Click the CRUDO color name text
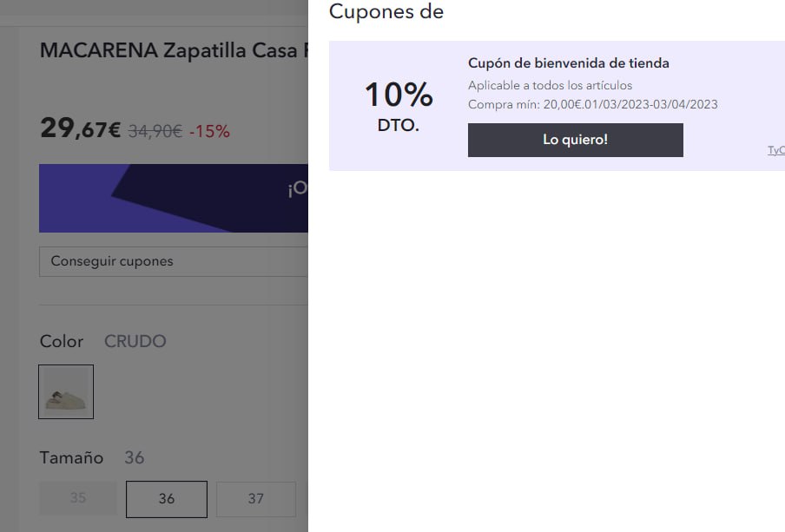This screenshot has height=532, width=785. pyautogui.click(x=135, y=341)
